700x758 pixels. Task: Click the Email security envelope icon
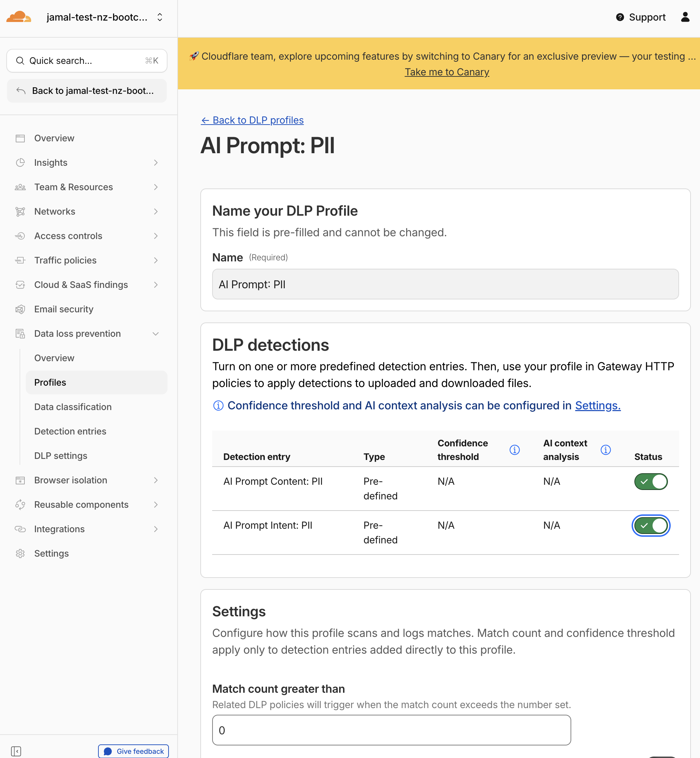tap(20, 309)
